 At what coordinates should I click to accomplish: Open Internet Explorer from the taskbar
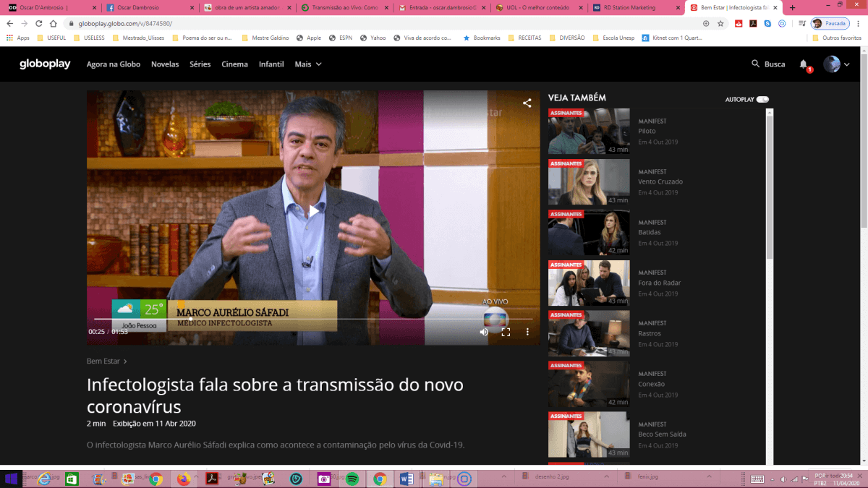(x=44, y=479)
